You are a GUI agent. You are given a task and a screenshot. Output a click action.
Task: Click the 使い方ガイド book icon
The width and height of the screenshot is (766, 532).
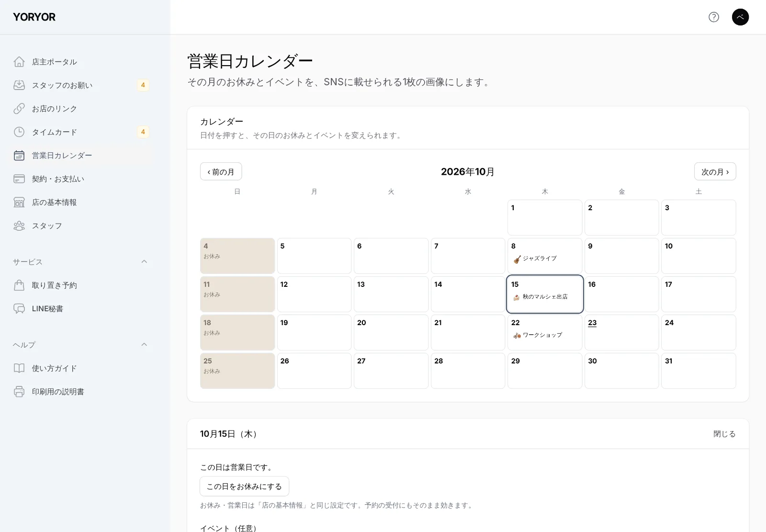point(19,368)
